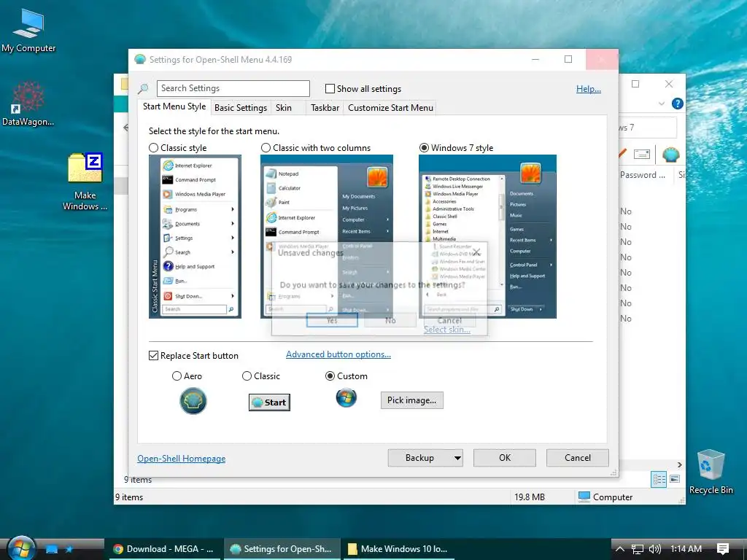Click No in the Unsaved changes dialog
The image size is (747, 560).
[390, 321]
